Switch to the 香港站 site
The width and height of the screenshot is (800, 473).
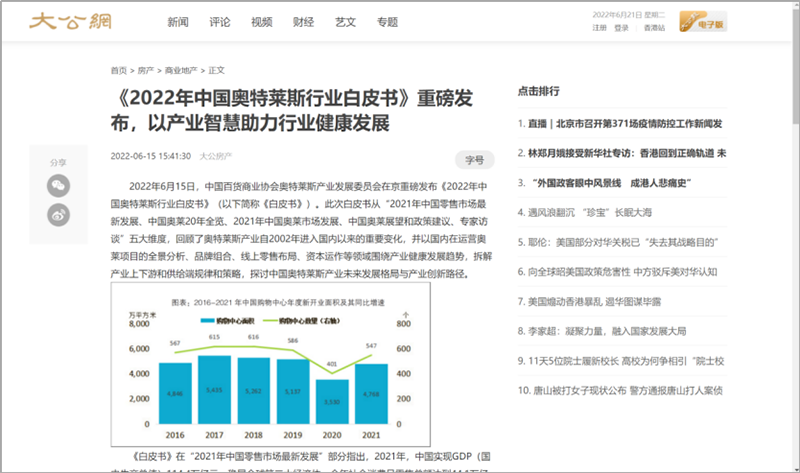(x=653, y=28)
